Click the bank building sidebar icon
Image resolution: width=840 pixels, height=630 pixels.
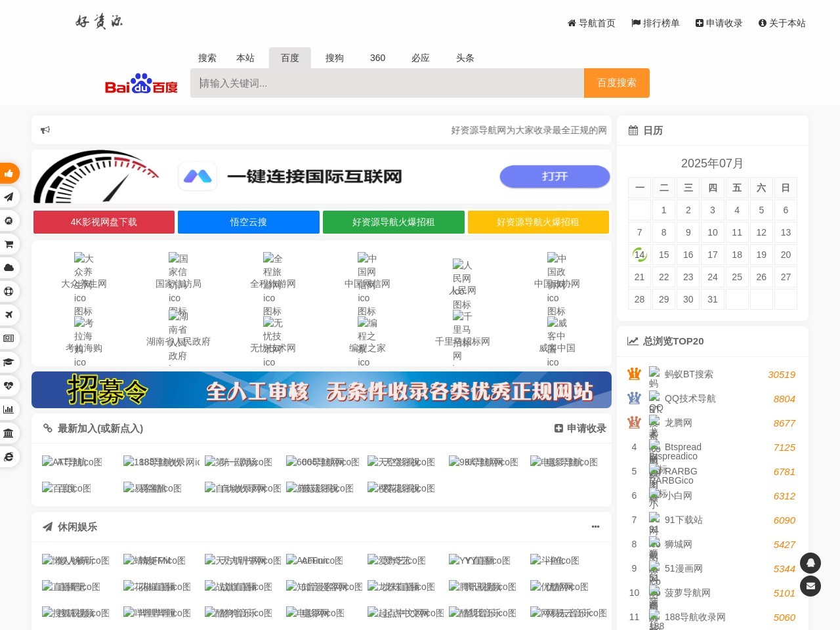pyautogui.click(x=9, y=433)
